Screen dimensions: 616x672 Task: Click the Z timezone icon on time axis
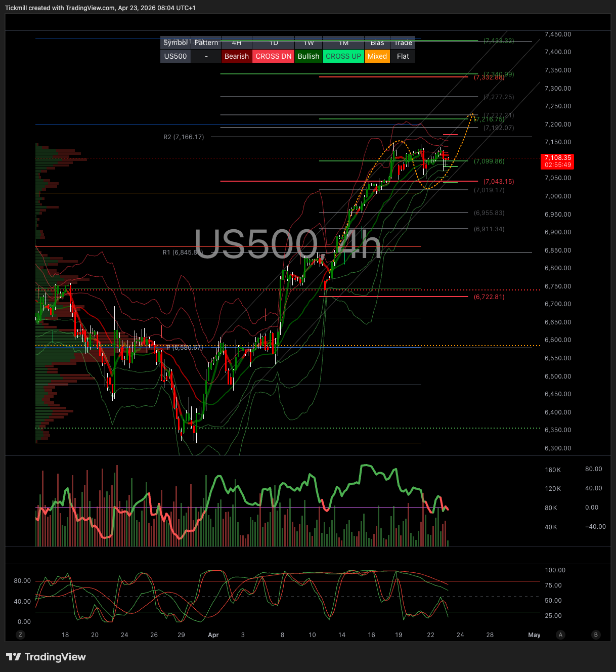coord(21,635)
